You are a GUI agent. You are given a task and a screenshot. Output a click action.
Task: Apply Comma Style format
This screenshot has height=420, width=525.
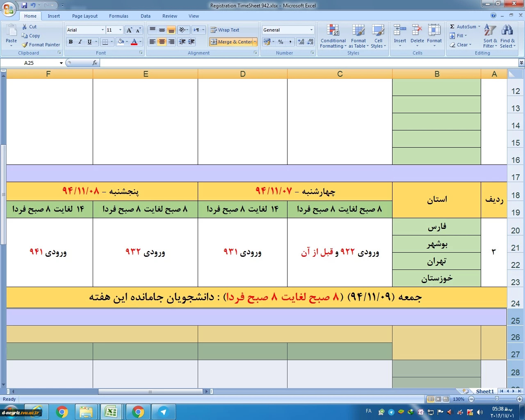point(290,42)
